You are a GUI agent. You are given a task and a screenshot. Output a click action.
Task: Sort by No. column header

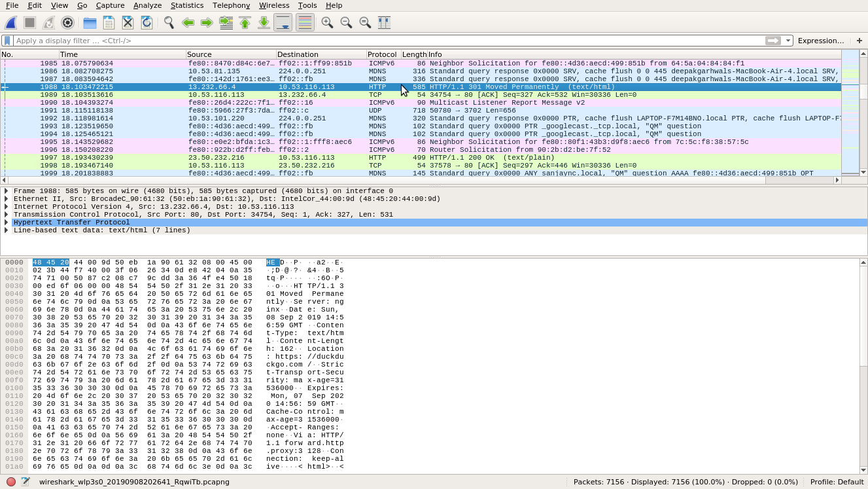click(x=29, y=54)
